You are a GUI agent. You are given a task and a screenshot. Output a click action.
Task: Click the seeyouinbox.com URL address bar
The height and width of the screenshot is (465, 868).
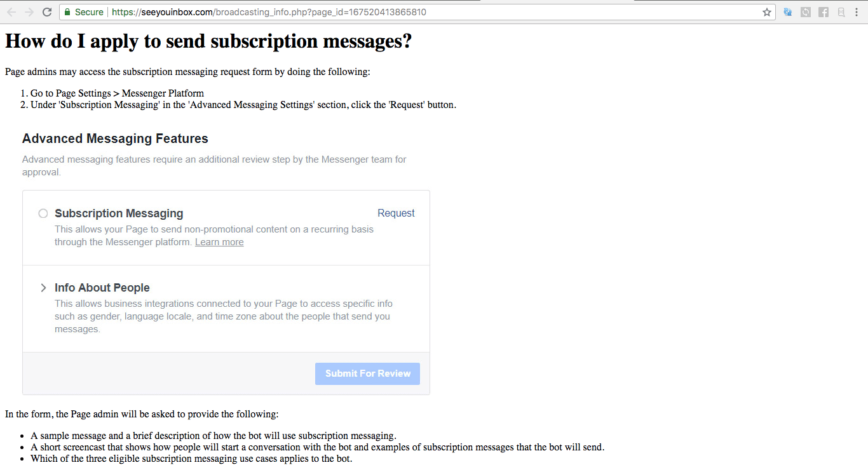click(416, 12)
